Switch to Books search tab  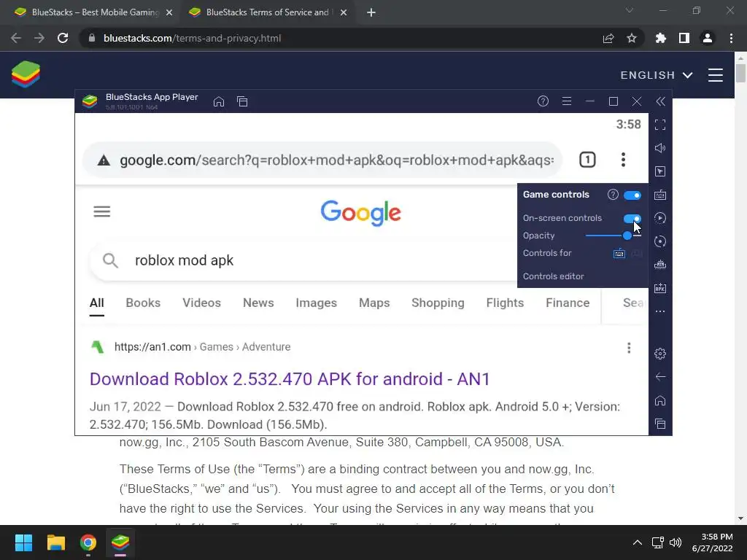143,303
